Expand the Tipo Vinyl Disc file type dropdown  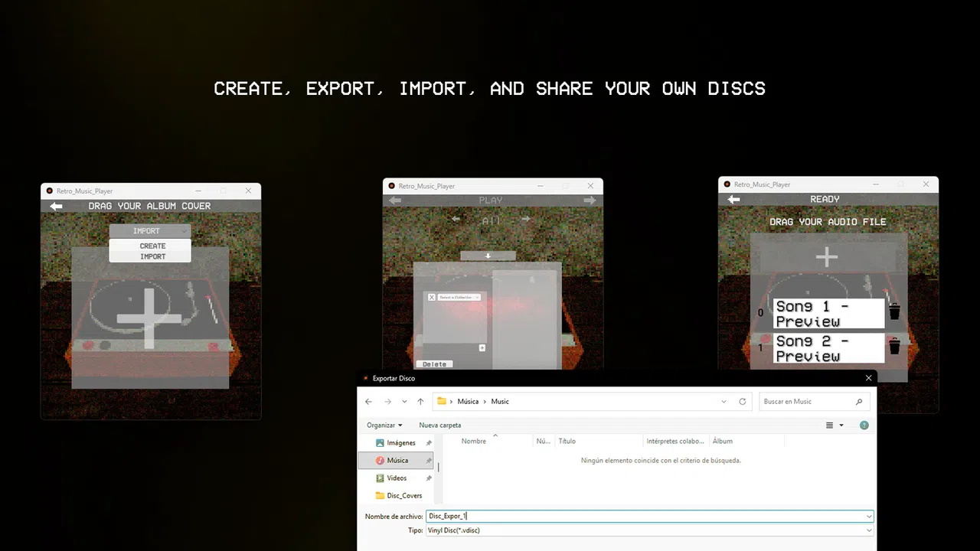tap(649, 530)
